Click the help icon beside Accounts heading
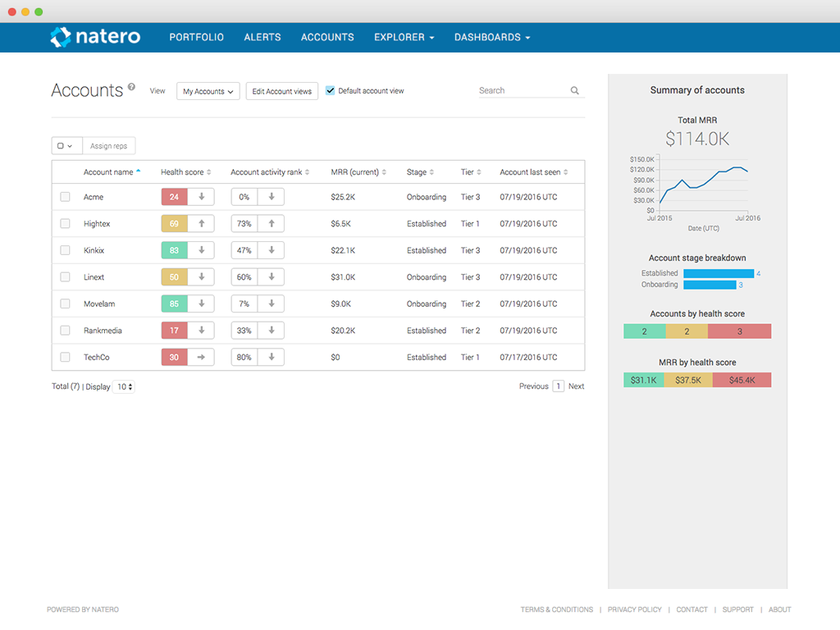 (x=131, y=86)
